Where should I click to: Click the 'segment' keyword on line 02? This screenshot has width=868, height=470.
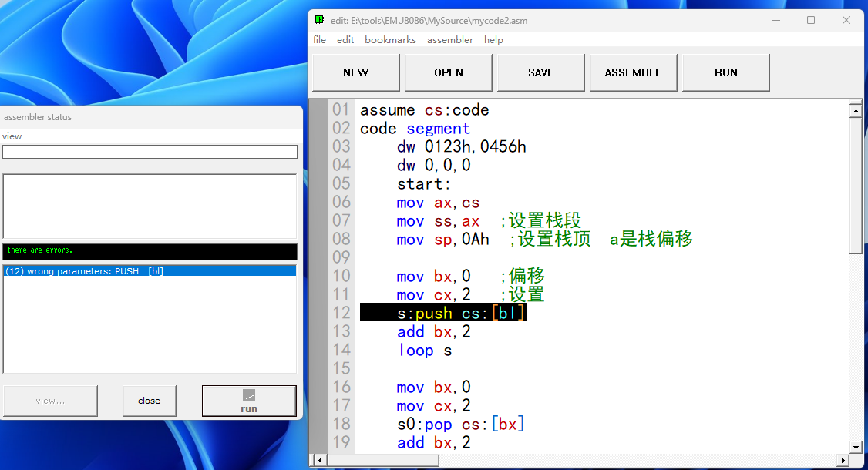click(438, 129)
